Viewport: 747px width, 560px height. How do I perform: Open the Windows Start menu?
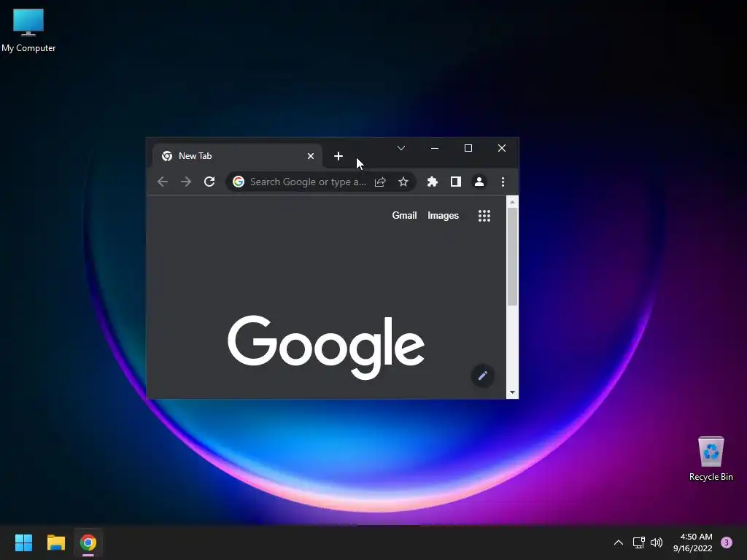(23, 542)
